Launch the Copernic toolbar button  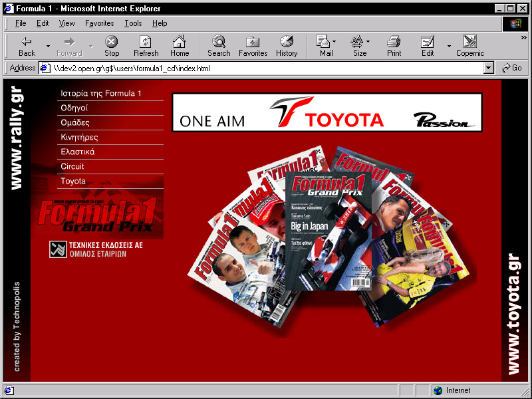[470, 46]
